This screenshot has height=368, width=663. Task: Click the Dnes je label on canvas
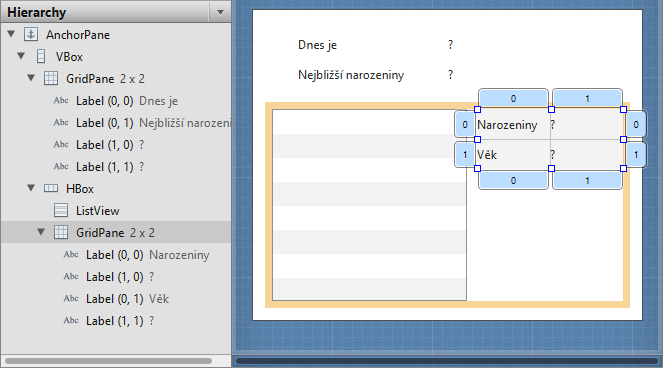click(x=318, y=45)
